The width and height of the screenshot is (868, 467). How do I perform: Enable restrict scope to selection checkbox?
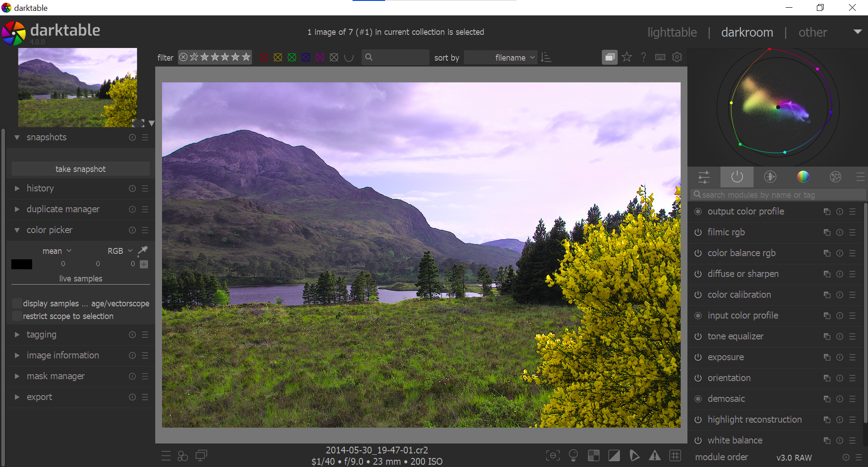[x=17, y=316]
